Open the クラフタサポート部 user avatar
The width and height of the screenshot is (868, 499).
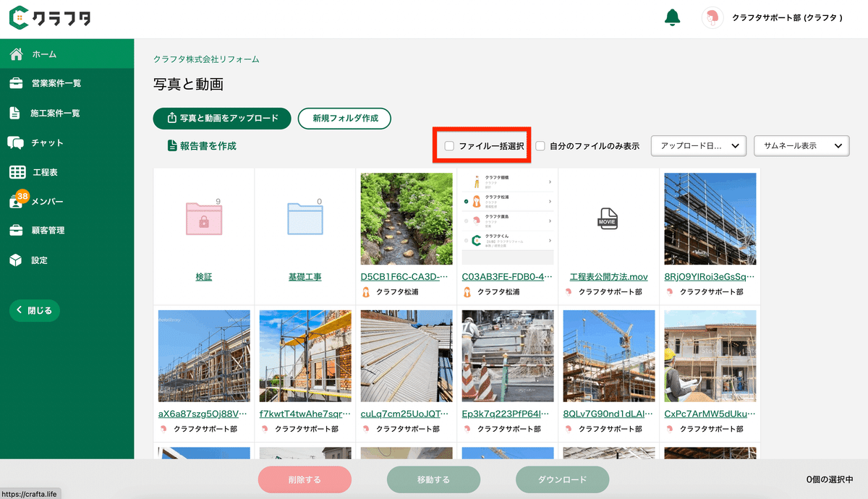coord(712,18)
